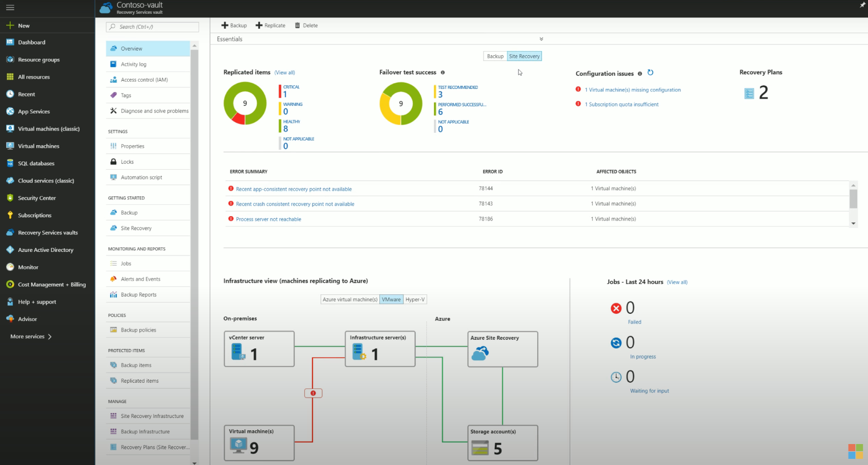The height and width of the screenshot is (465, 868).
Task: Refresh Configuration issues with refresh icon
Action: pyautogui.click(x=650, y=73)
